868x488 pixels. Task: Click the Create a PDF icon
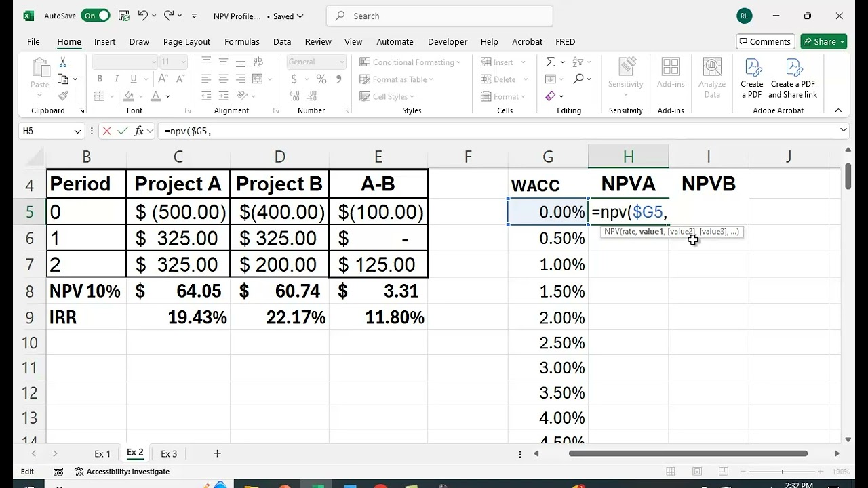752,78
